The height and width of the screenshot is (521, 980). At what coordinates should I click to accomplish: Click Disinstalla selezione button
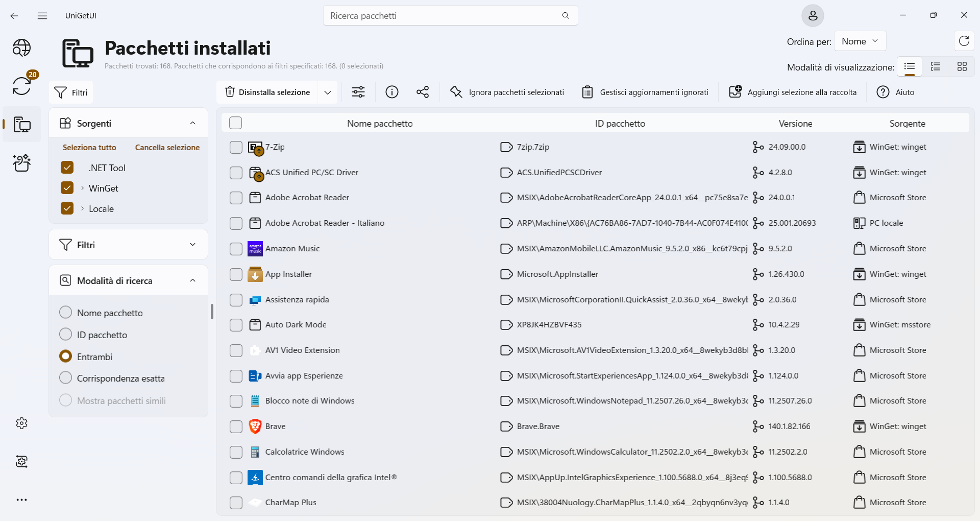pyautogui.click(x=267, y=92)
